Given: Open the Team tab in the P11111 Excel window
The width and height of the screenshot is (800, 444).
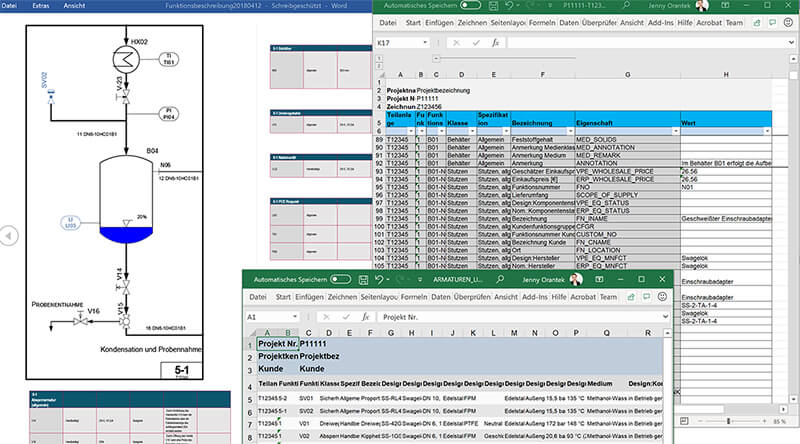Looking at the screenshot, I should (x=734, y=23).
